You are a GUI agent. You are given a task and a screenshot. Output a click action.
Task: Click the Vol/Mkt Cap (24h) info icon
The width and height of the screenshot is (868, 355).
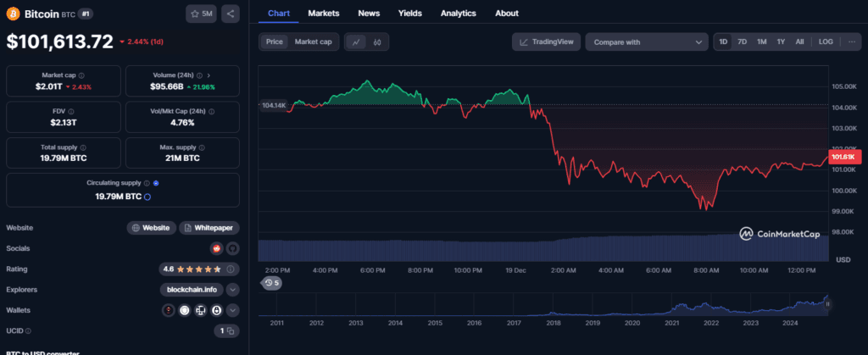pos(212,111)
